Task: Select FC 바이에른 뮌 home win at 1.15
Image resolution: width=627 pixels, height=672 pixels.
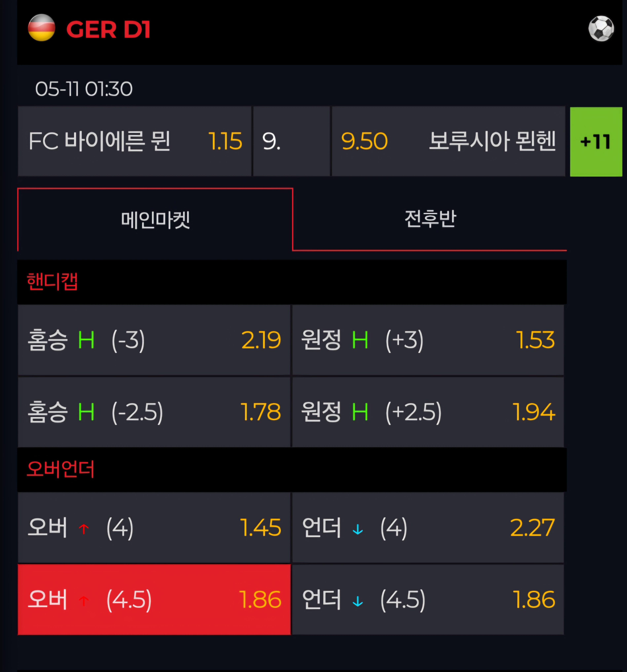Action: [x=134, y=141]
